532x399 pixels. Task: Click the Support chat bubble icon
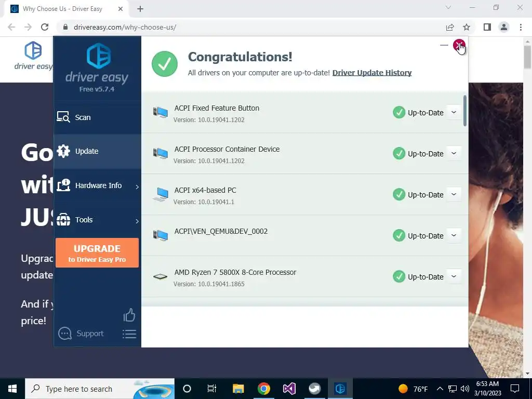click(x=65, y=334)
